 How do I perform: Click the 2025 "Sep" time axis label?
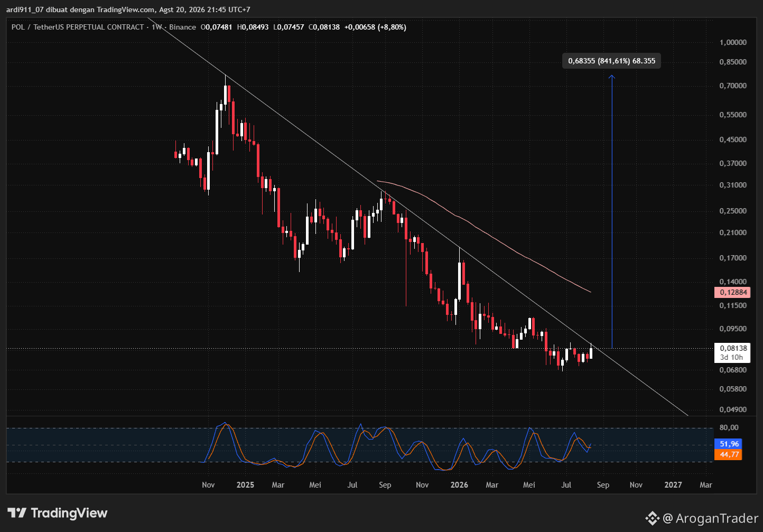[385, 485]
